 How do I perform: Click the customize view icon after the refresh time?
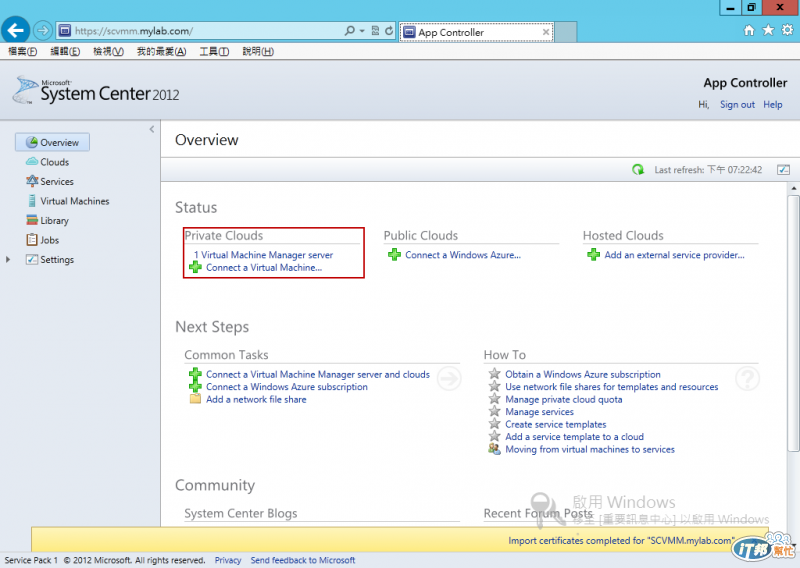click(x=783, y=169)
